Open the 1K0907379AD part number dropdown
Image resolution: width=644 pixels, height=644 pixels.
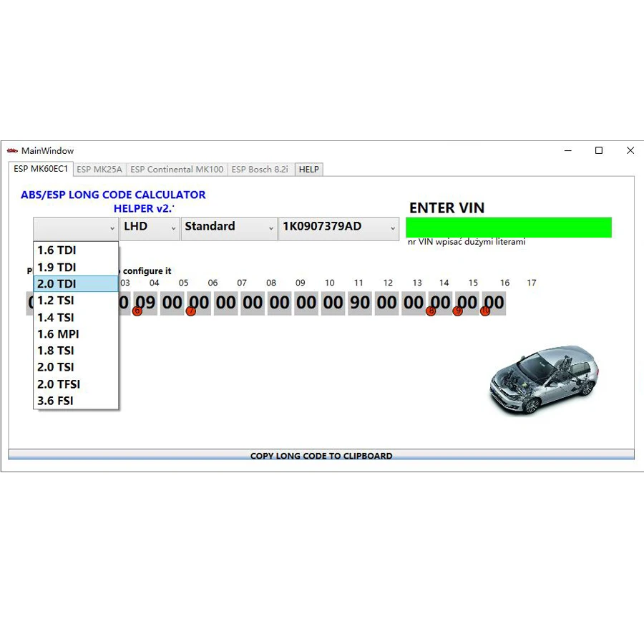pyautogui.click(x=339, y=228)
